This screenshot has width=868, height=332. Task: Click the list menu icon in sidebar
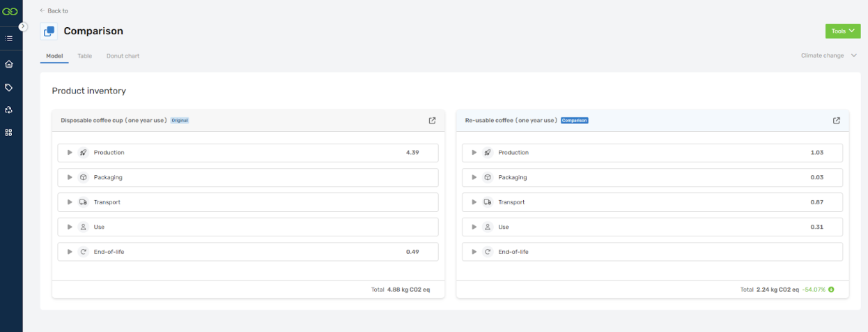[x=9, y=38]
